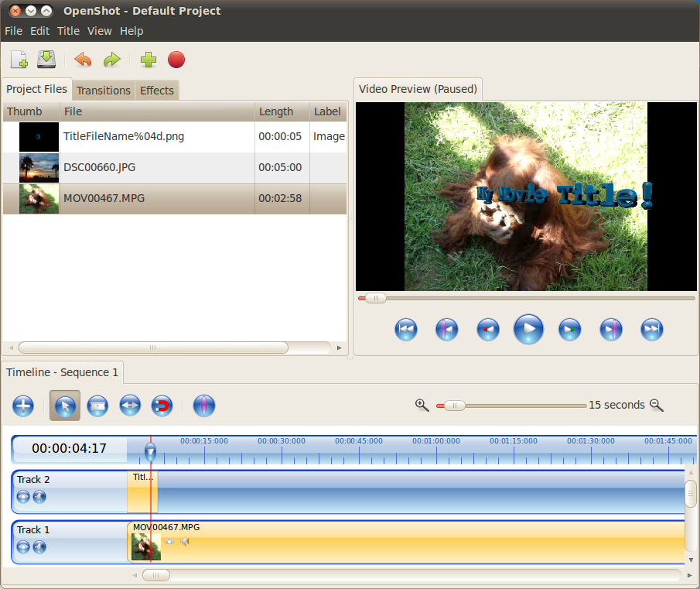This screenshot has width=700, height=589.
Task: Open the Title menu
Action: pyautogui.click(x=68, y=31)
